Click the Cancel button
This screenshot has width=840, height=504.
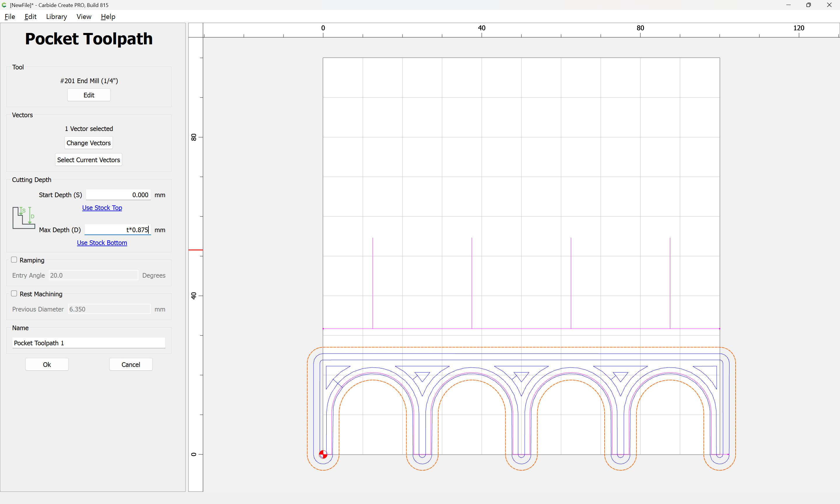point(131,364)
